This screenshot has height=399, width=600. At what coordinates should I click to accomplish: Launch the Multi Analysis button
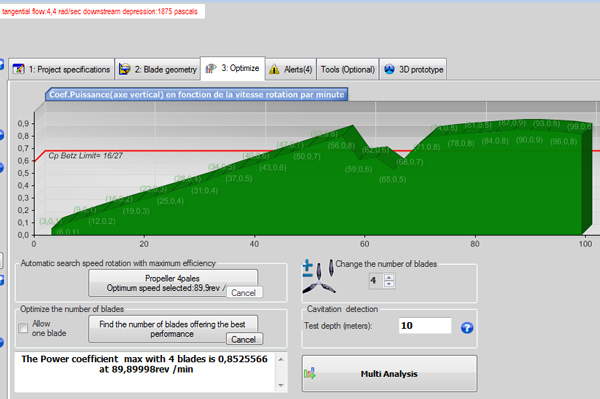pos(390,373)
